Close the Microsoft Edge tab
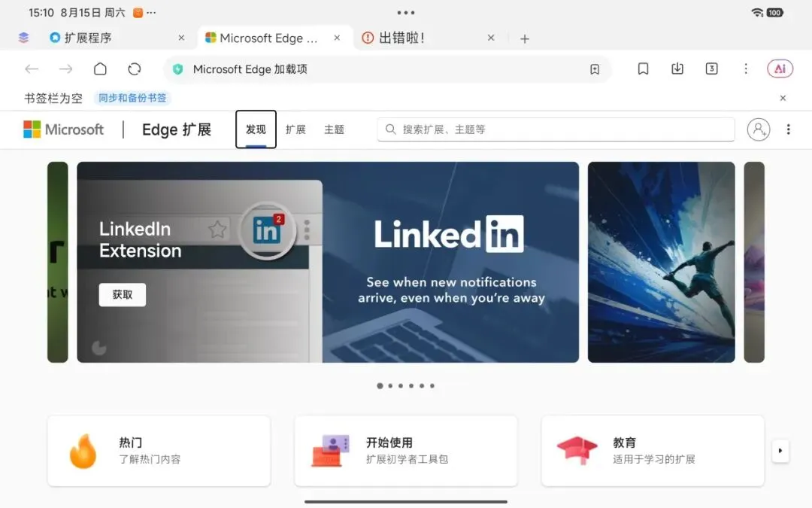The height and width of the screenshot is (508, 812). 337,38
